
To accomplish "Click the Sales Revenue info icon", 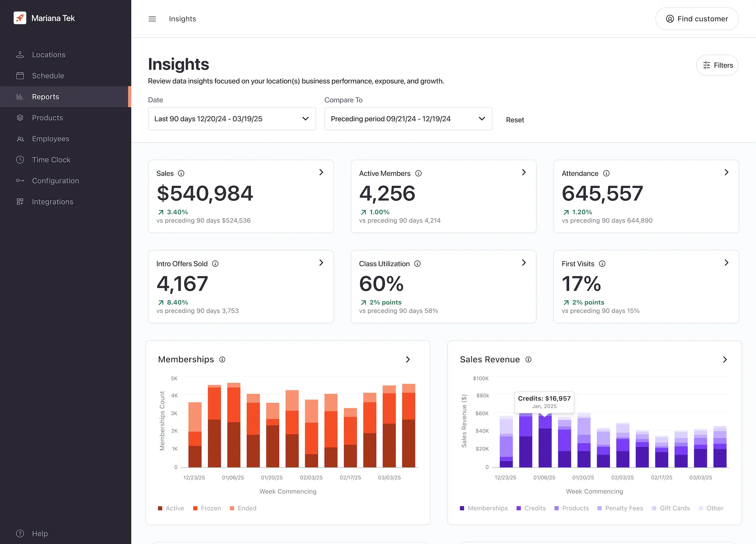I will [528, 360].
